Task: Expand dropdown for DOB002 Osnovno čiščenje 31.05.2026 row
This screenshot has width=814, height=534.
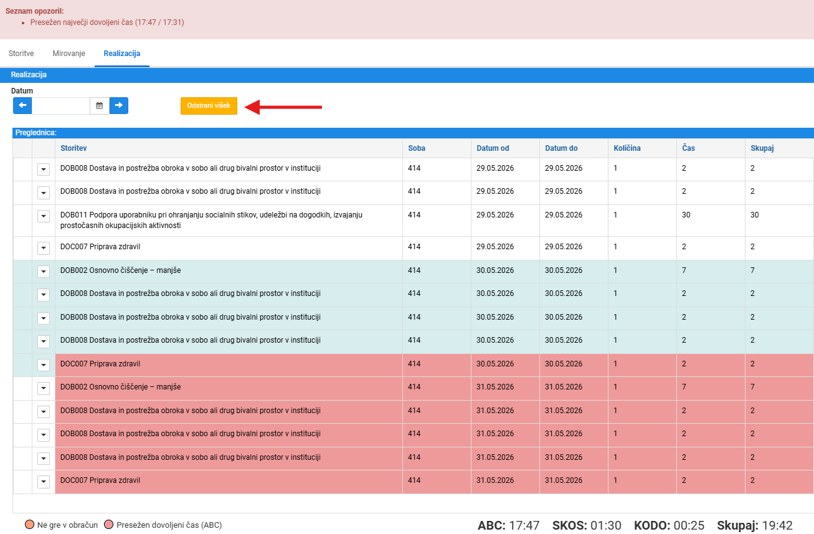Action: click(x=44, y=388)
